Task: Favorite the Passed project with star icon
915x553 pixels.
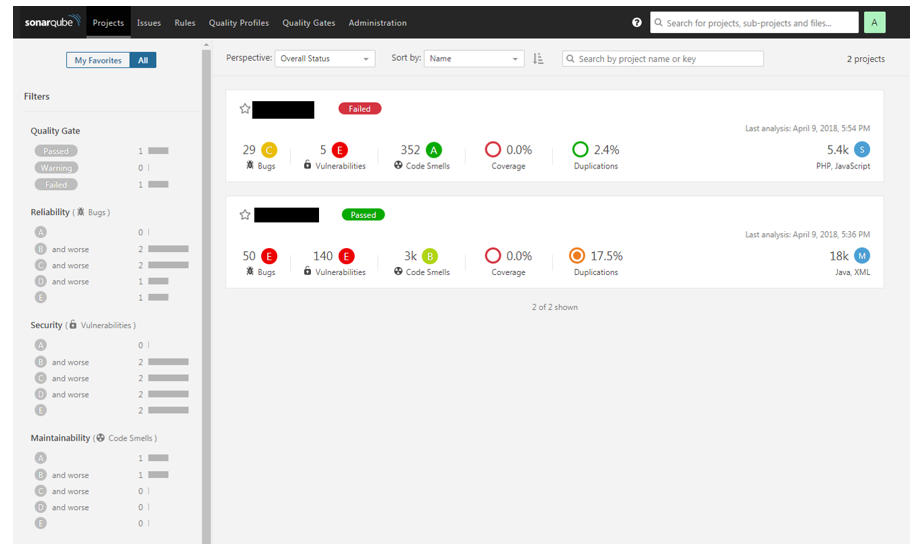Action: click(x=245, y=215)
